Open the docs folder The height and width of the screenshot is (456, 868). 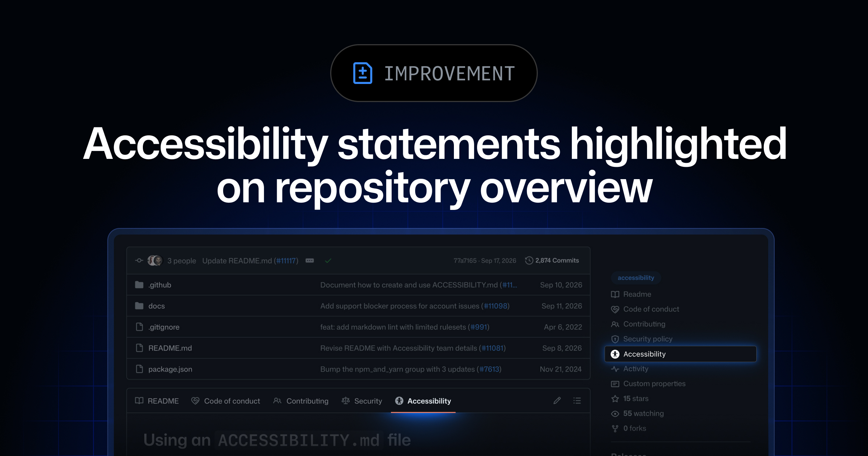tap(157, 306)
